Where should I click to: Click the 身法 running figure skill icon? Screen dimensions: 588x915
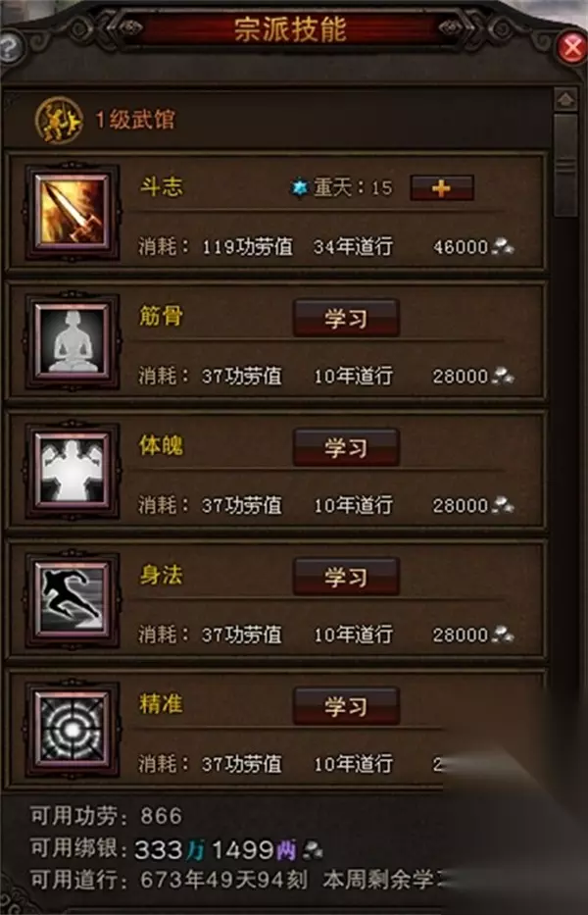point(73,600)
